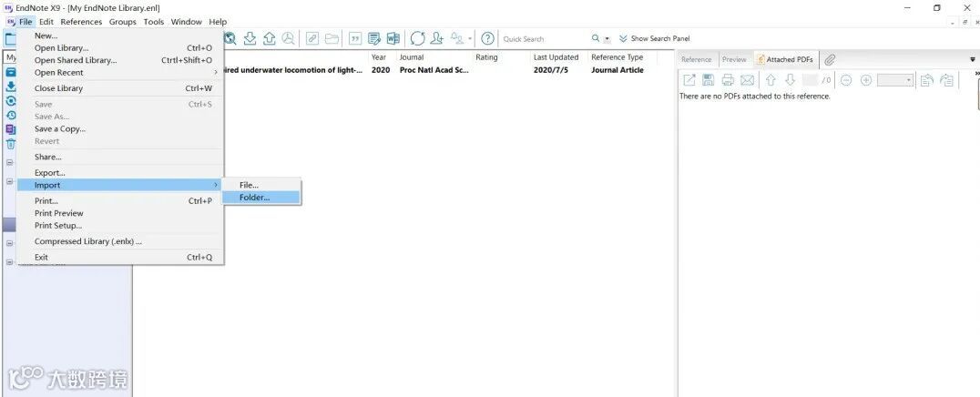Click the print PDF icon
This screenshot has width=980, height=397.
(x=728, y=80)
